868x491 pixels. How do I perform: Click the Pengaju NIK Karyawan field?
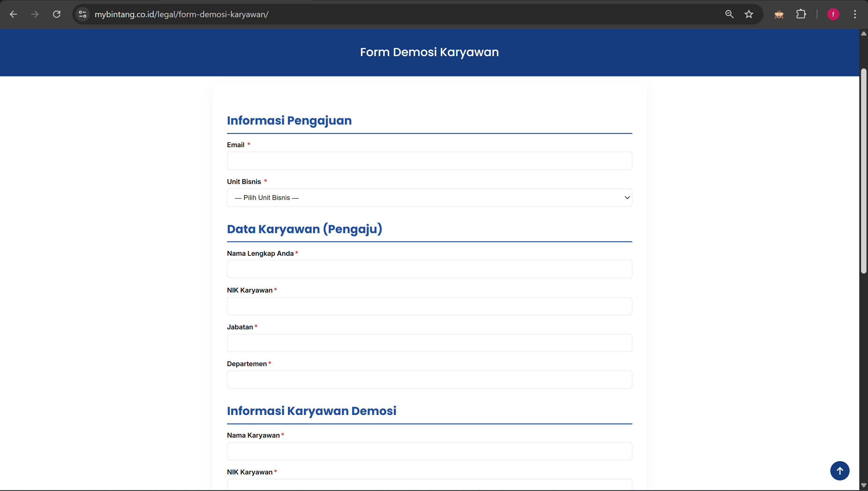(x=429, y=306)
